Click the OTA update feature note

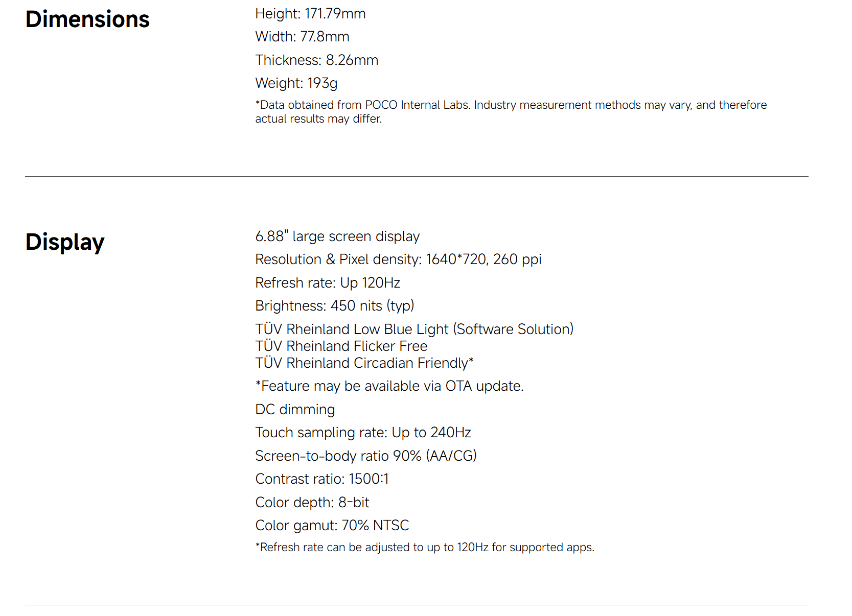pyautogui.click(x=389, y=386)
